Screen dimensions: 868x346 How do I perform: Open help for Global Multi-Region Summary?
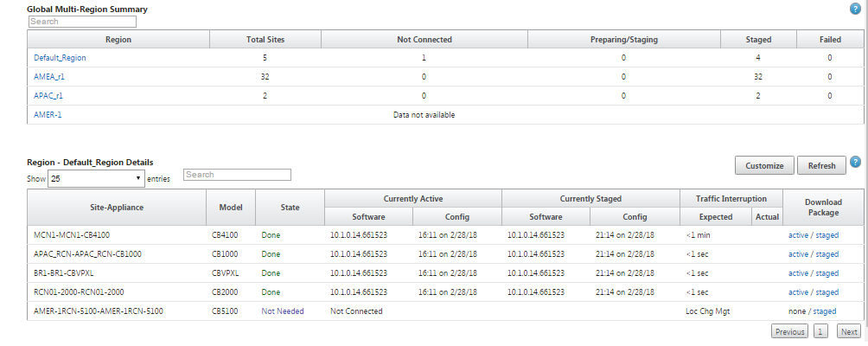click(855, 9)
